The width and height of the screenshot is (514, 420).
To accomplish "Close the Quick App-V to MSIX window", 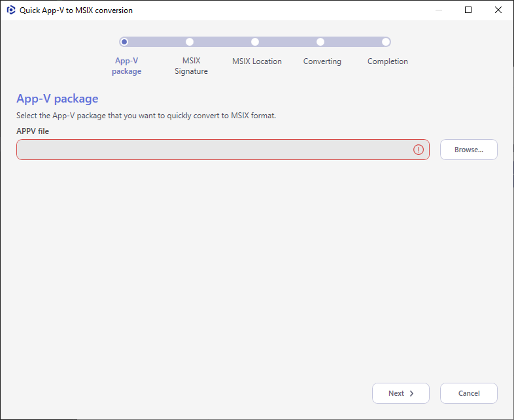I will click(498, 10).
